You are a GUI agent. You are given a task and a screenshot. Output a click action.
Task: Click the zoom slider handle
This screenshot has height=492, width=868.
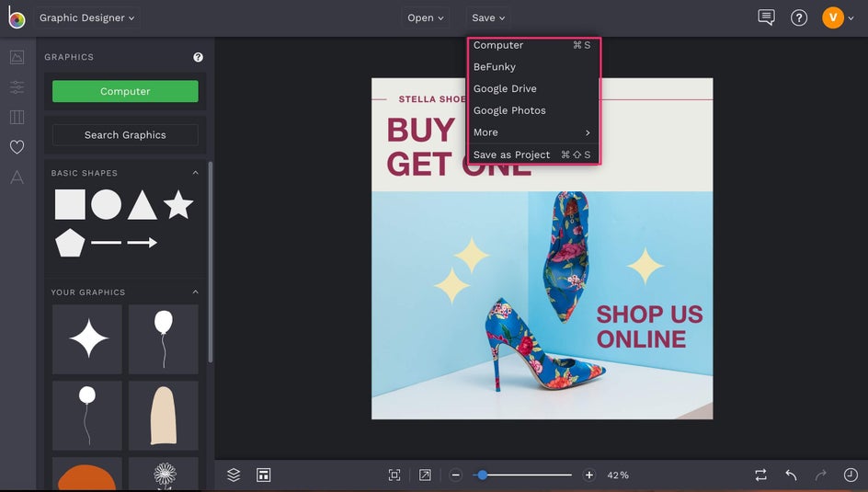pos(482,475)
